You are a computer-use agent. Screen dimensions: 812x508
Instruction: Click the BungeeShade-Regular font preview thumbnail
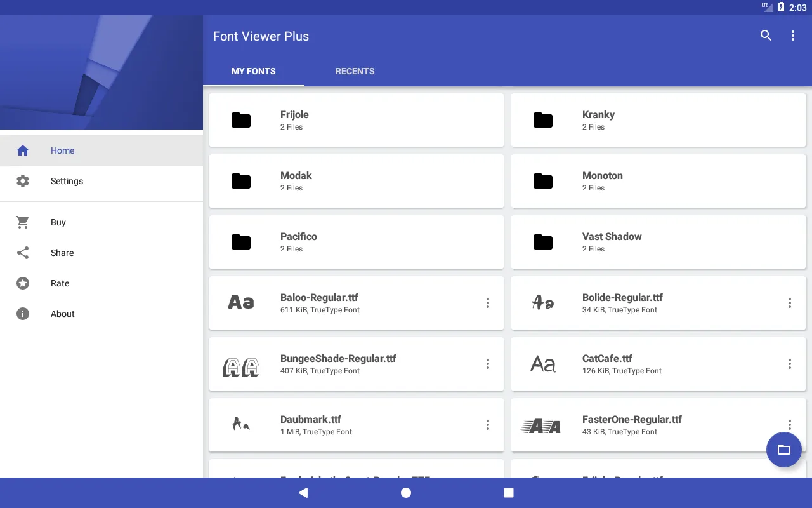(241, 367)
